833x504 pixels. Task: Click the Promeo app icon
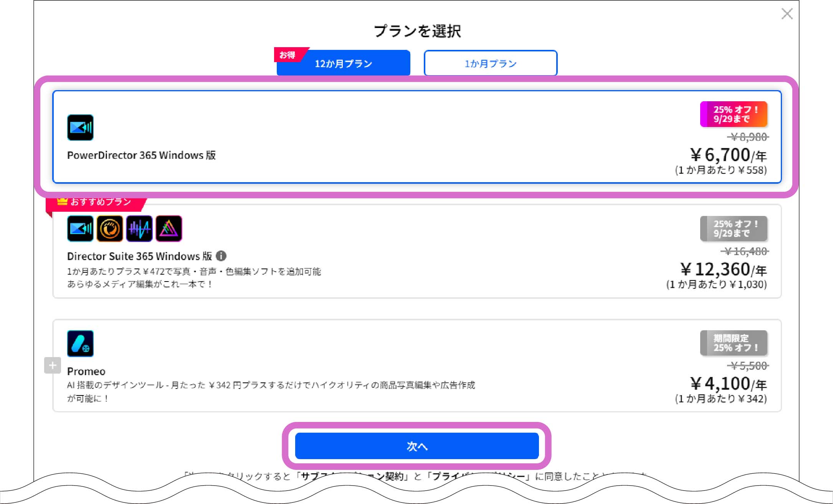click(80, 343)
